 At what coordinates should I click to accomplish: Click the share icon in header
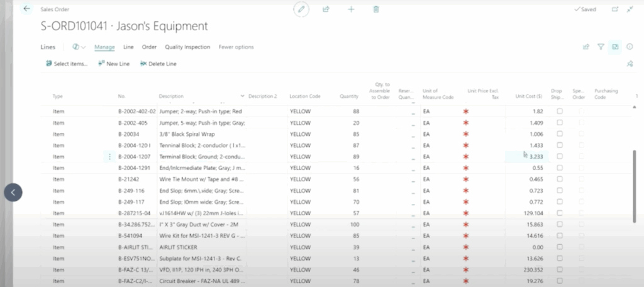click(x=326, y=9)
